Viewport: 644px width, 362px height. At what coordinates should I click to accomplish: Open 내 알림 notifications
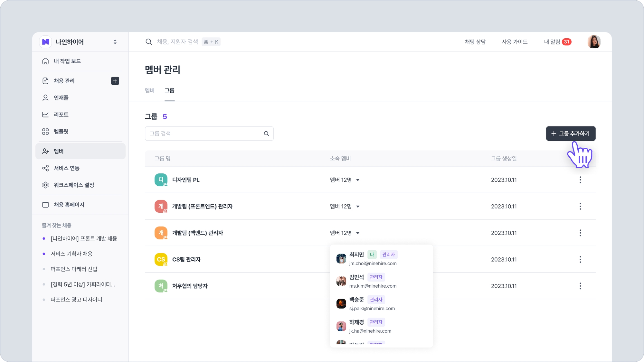point(557,42)
